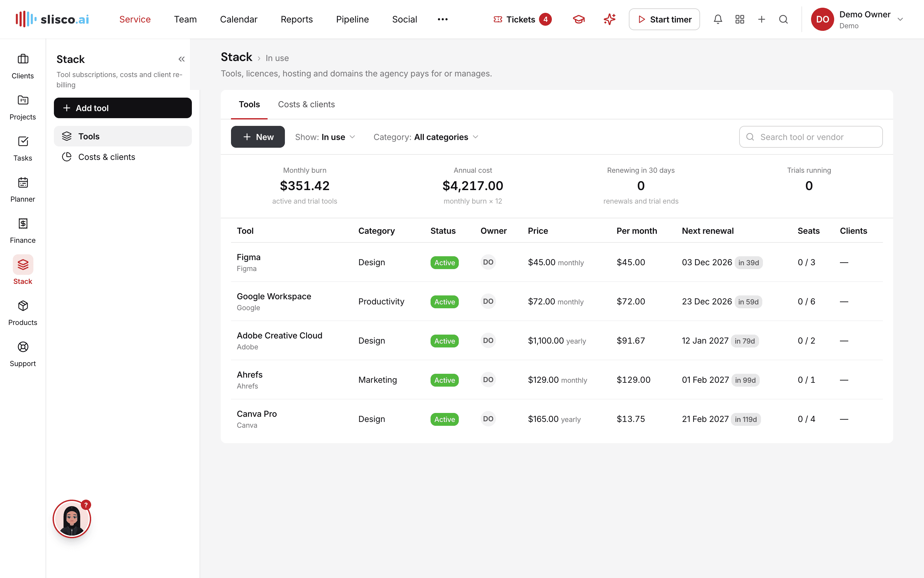The image size is (924, 578).
Task: Open the Products sidebar icon
Action: [x=23, y=313]
